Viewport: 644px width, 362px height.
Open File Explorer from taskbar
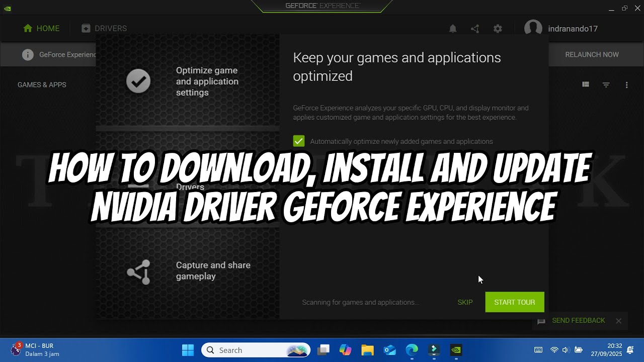[368, 350]
